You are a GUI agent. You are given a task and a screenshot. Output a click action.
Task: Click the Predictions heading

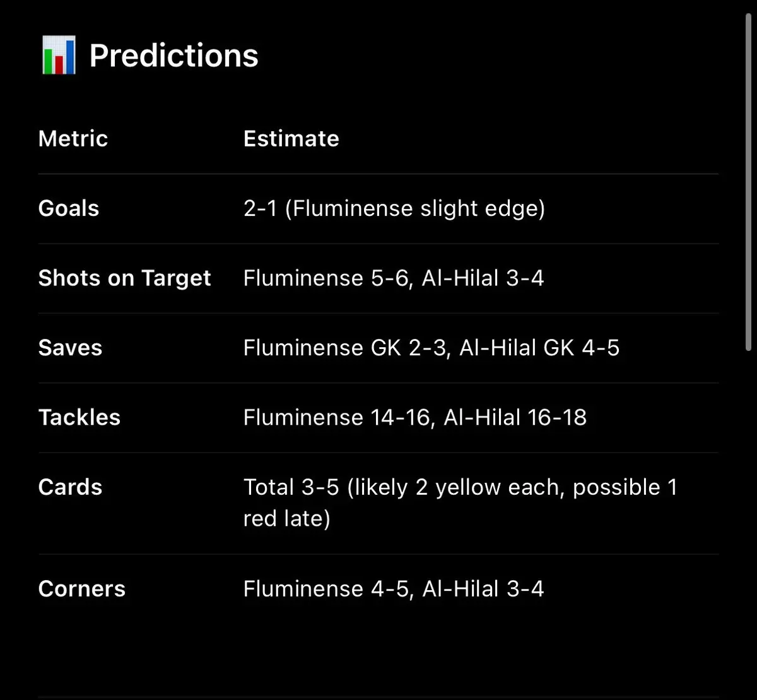tap(174, 56)
